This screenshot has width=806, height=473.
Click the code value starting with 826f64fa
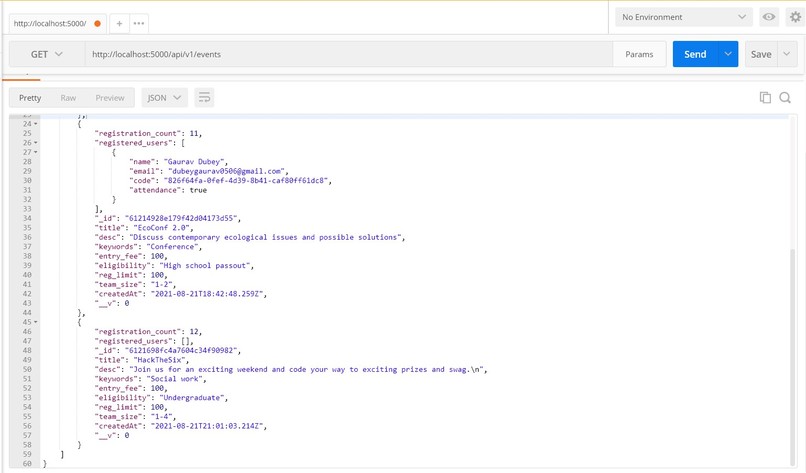click(247, 180)
